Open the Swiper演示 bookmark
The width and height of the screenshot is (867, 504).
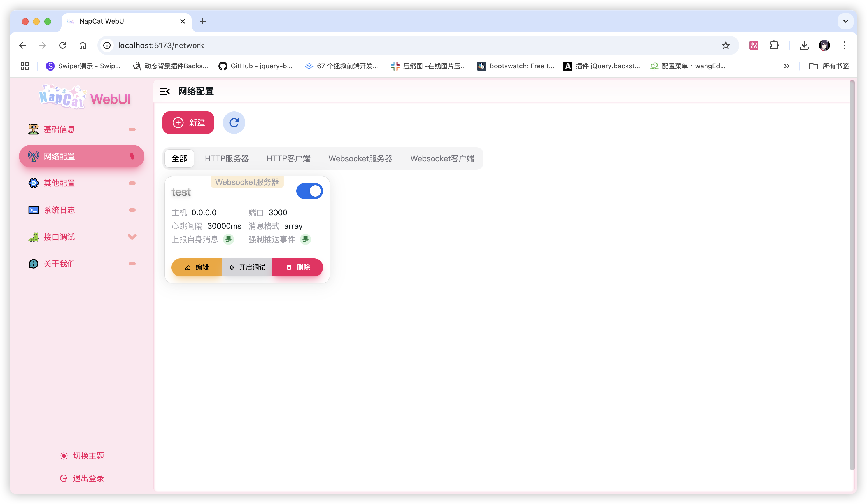pos(83,66)
